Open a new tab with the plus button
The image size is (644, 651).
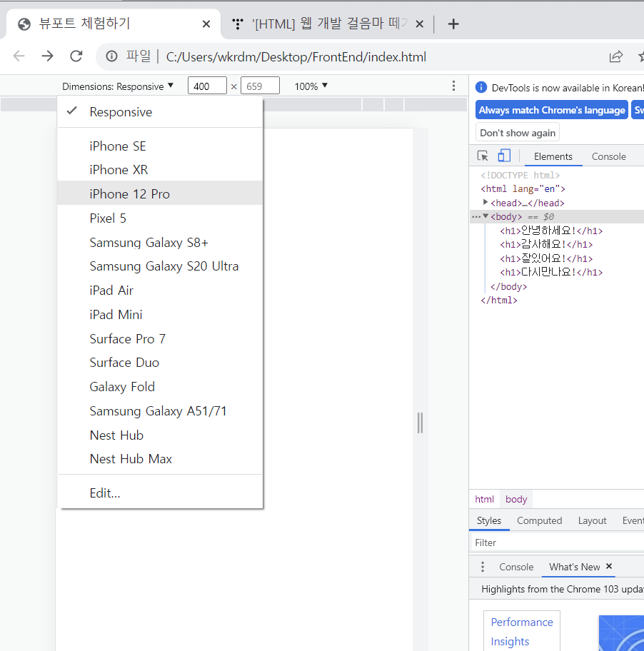[453, 24]
